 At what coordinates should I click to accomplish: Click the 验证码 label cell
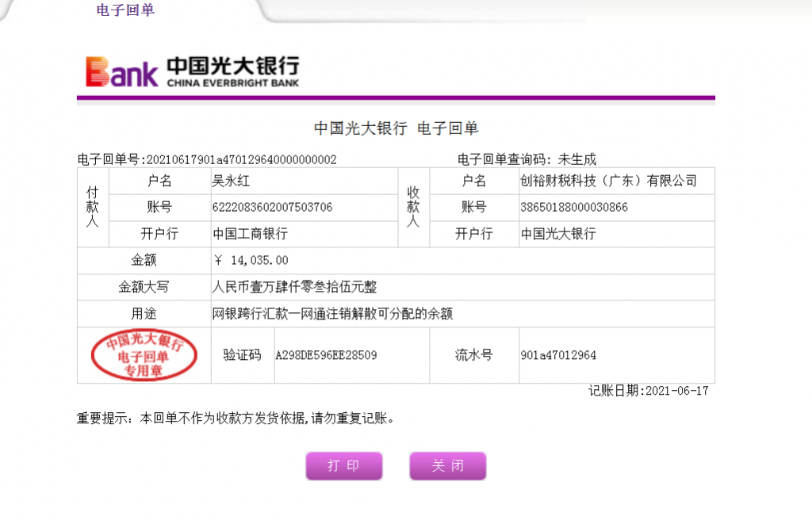(243, 355)
